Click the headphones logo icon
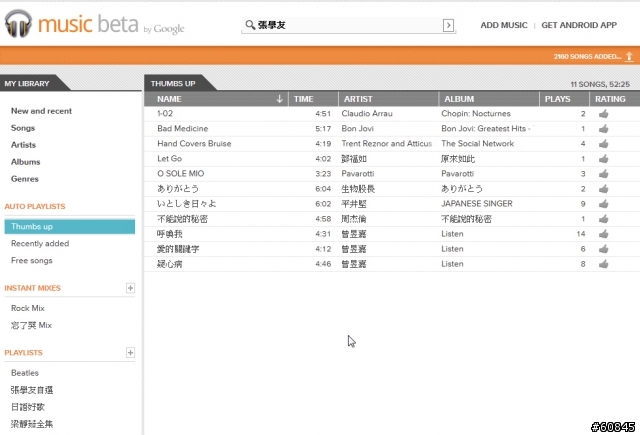The width and height of the screenshot is (640, 435). [18, 24]
